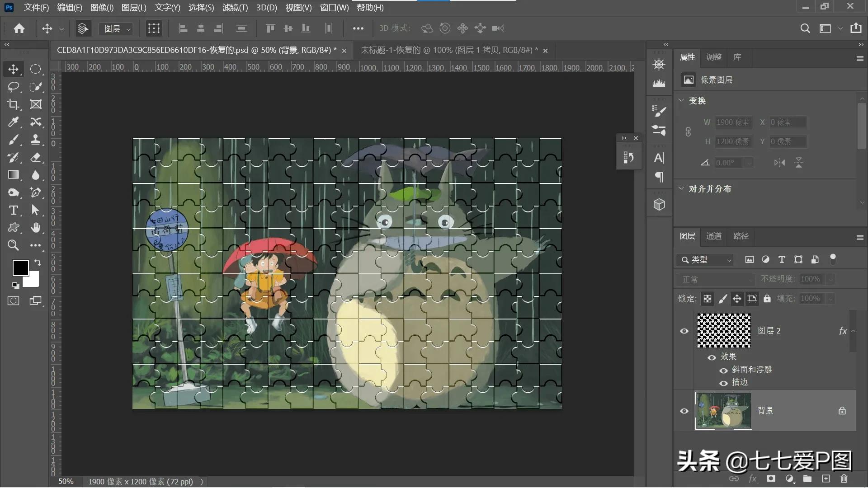Open the 图层(L) menu
The width and height of the screenshot is (868, 488).
tap(134, 8)
